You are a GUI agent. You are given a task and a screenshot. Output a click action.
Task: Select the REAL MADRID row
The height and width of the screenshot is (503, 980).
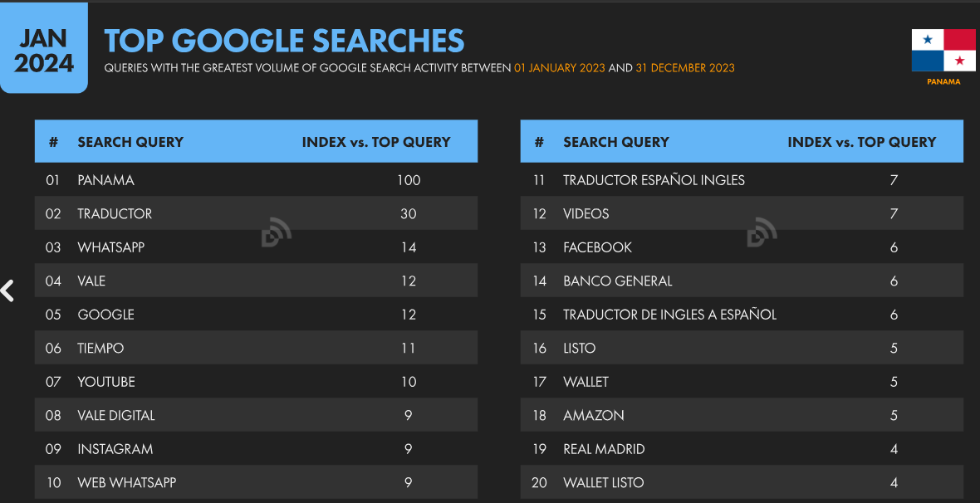tap(742, 449)
